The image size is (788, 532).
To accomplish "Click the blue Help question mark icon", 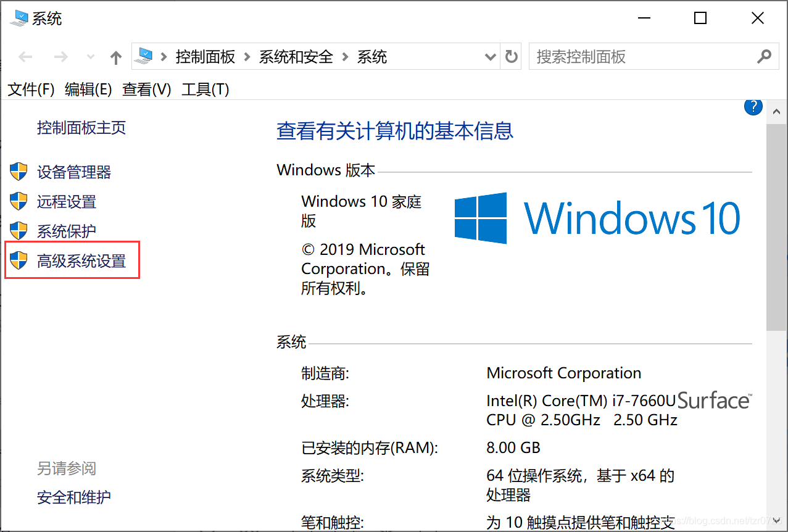I will coord(753,107).
